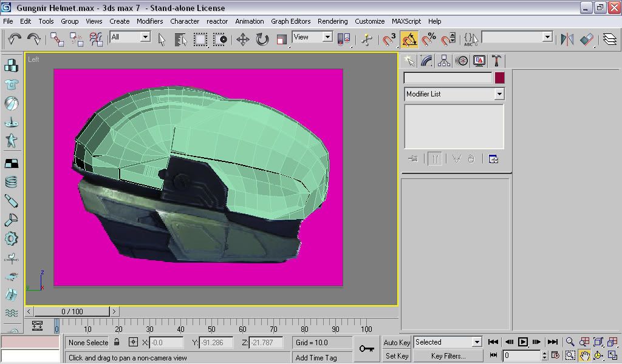
Task: Open the View reference coordinate dropdown
Action: pyautogui.click(x=312, y=37)
